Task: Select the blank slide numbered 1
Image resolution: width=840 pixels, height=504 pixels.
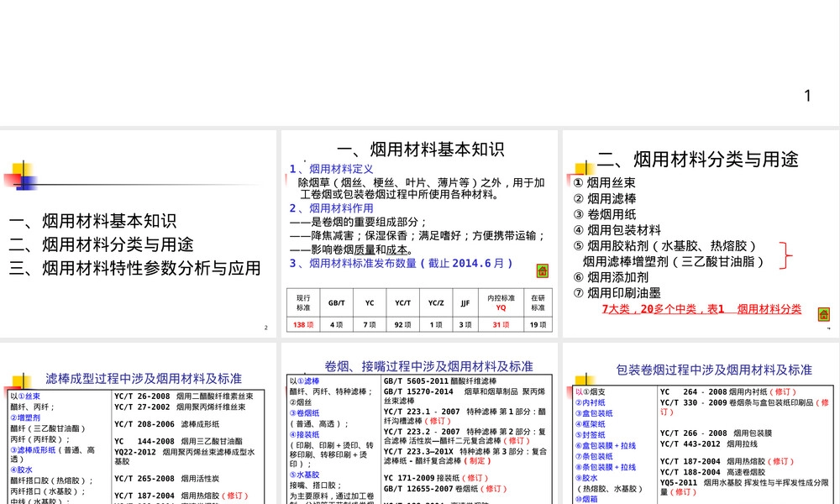Action: click(x=419, y=63)
